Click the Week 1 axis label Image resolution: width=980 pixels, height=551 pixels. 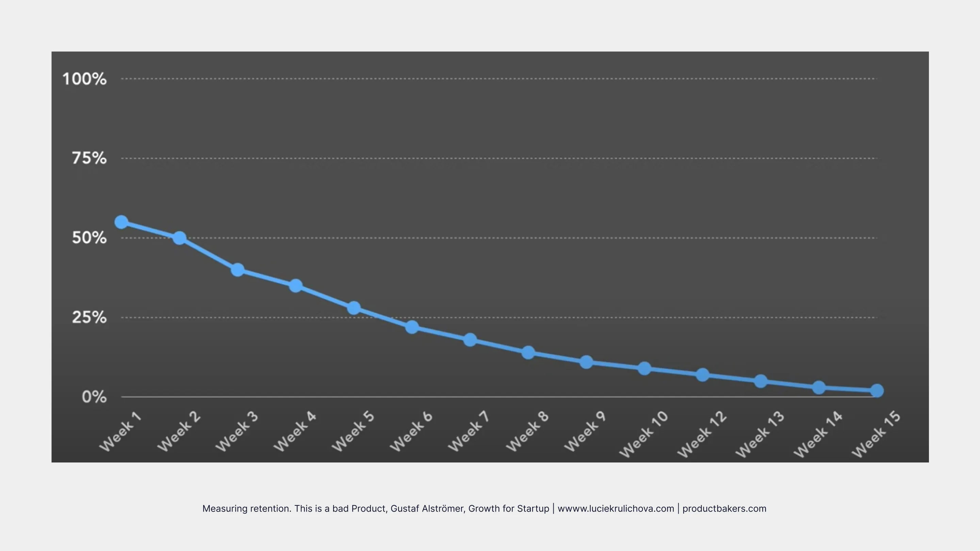[x=120, y=431]
